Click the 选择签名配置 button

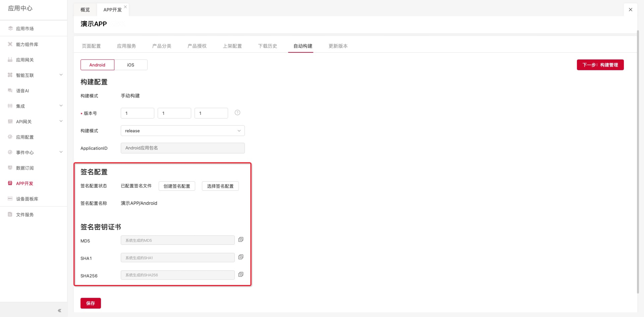[220, 186]
